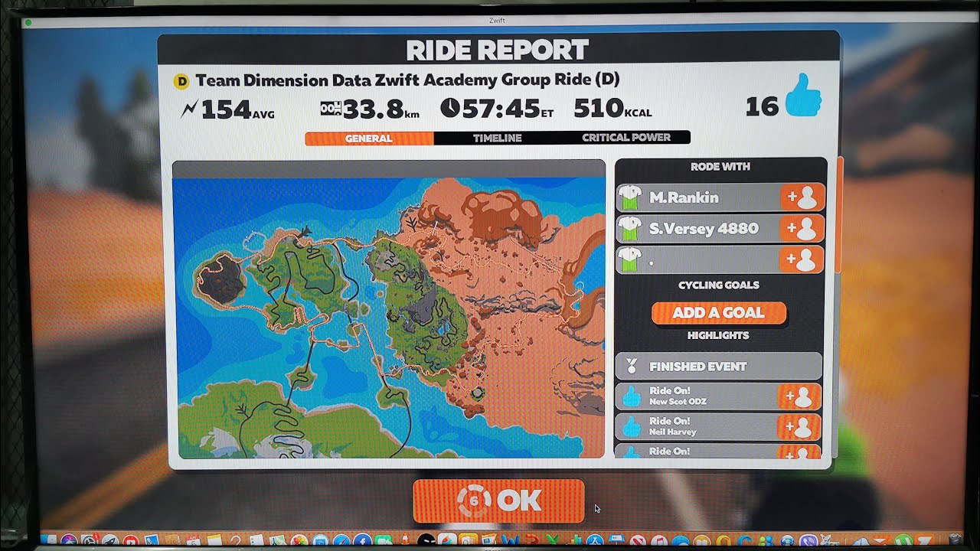Follow New Scot ODZ with add-person icon
The height and width of the screenshot is (551, 980).
(x=799, y=397)
